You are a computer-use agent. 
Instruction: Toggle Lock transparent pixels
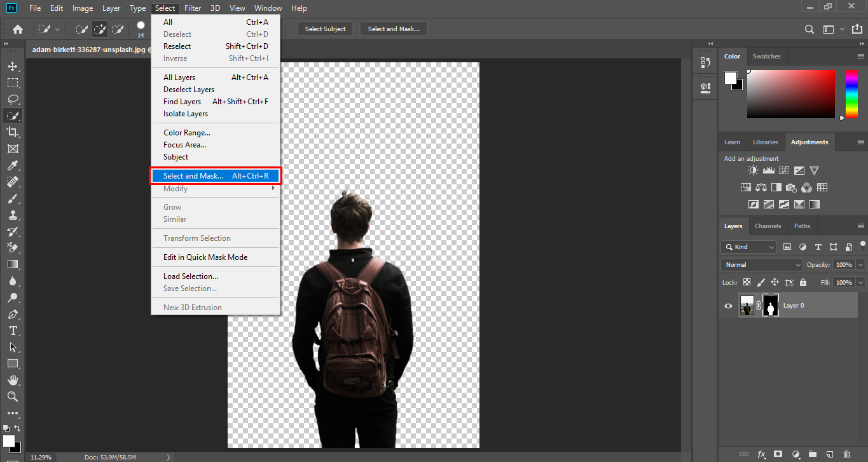point(747,282)
